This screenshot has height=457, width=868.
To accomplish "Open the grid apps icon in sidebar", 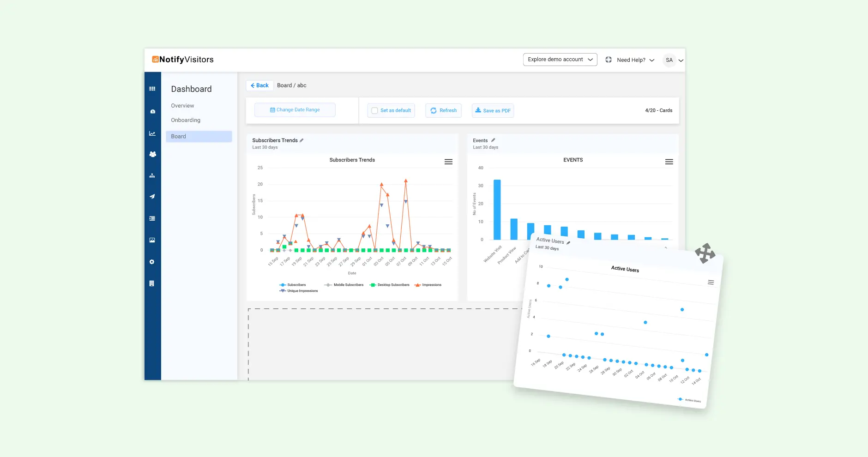I will pos(152,89).
